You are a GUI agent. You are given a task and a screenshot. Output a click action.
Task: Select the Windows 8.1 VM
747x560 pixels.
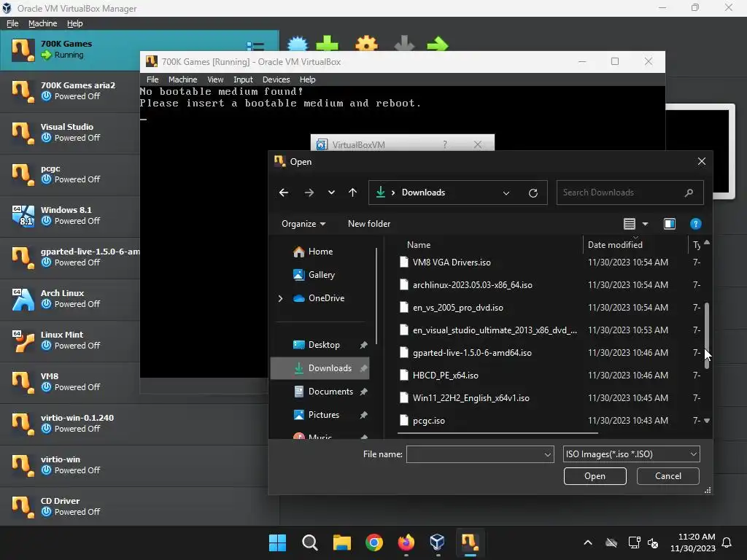(x=69, y=216)
